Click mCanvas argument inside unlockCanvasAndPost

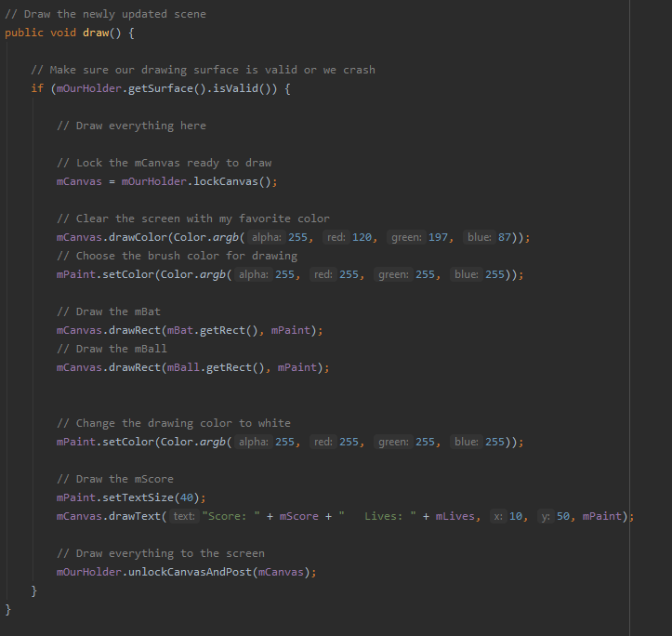point(281,572)
